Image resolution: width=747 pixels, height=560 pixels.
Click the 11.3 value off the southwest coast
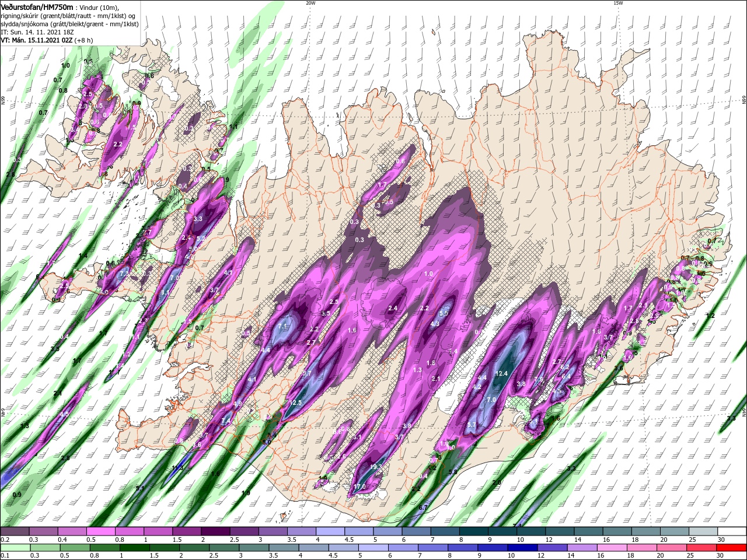point(177,468)
